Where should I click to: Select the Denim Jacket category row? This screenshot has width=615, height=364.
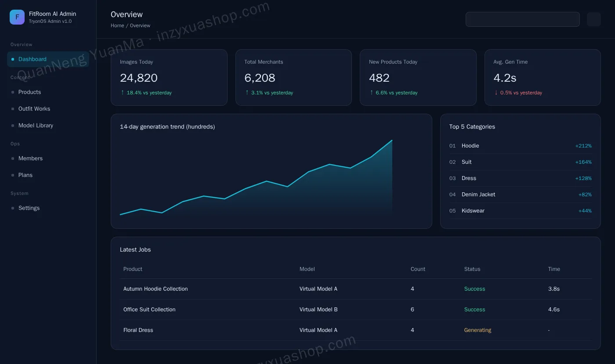pyautogui.click(x=521, y=195)
